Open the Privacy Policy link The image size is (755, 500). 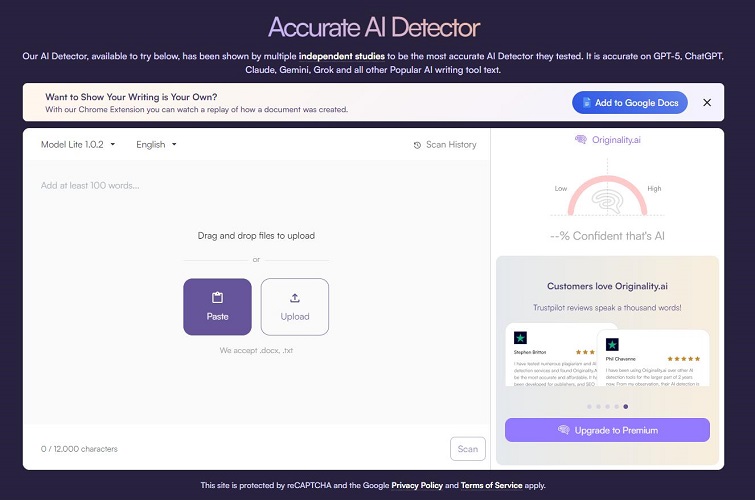pyautogui.click(x=417, y=485)
